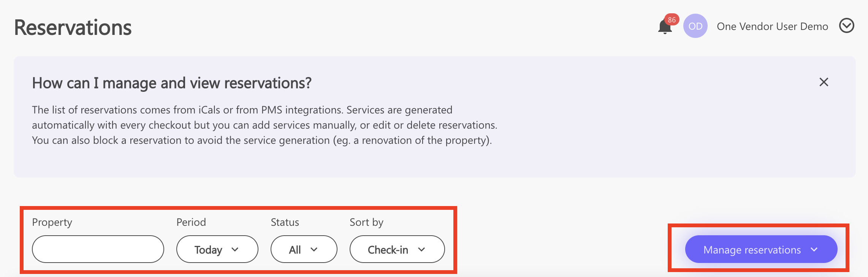Image resolution: width=868 pixels, height=277 pixels.
Task: Open the notifications bell icon
Action: [x=665, y=27]
